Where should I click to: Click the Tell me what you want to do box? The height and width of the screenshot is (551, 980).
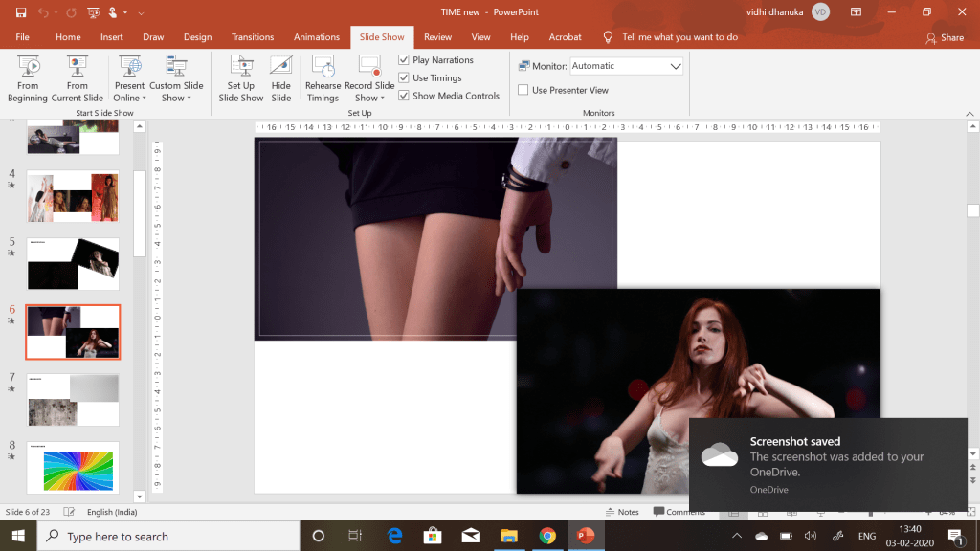[x=679, y=37]
